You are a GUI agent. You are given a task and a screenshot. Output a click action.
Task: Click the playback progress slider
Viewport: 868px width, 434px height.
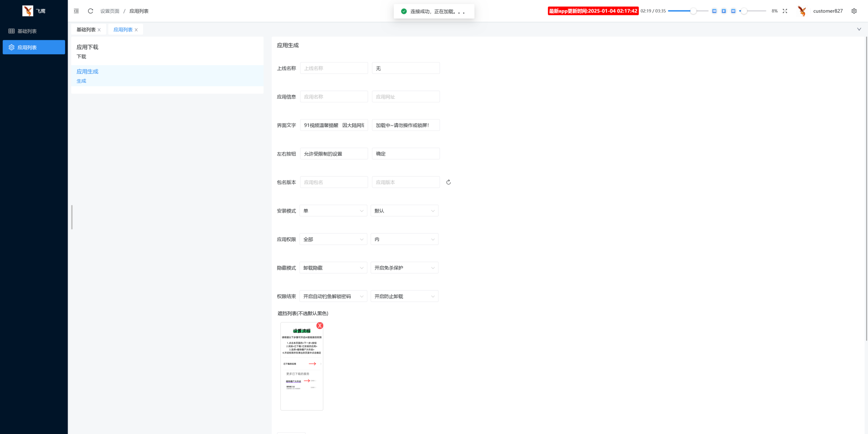tap(688, 11)
